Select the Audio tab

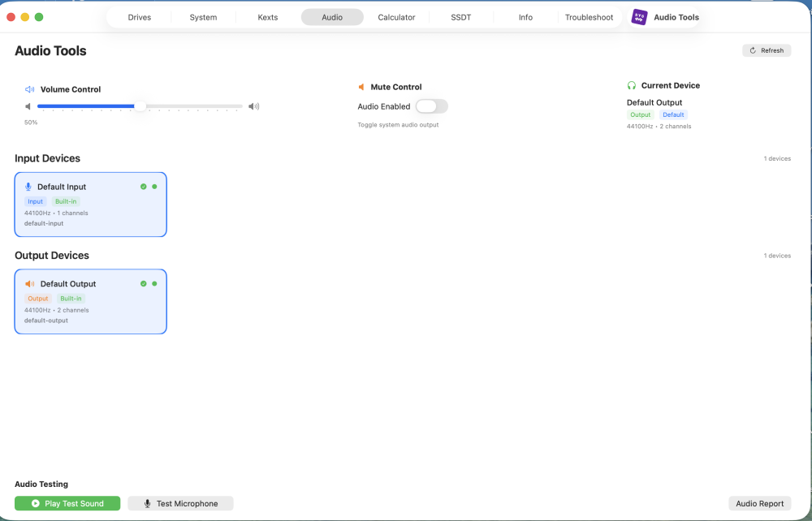click(x=332, y=17)
